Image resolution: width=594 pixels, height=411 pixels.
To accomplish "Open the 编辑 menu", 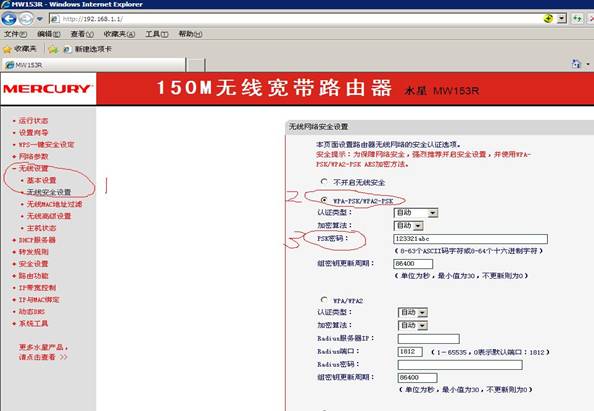I will coord(48,34).
